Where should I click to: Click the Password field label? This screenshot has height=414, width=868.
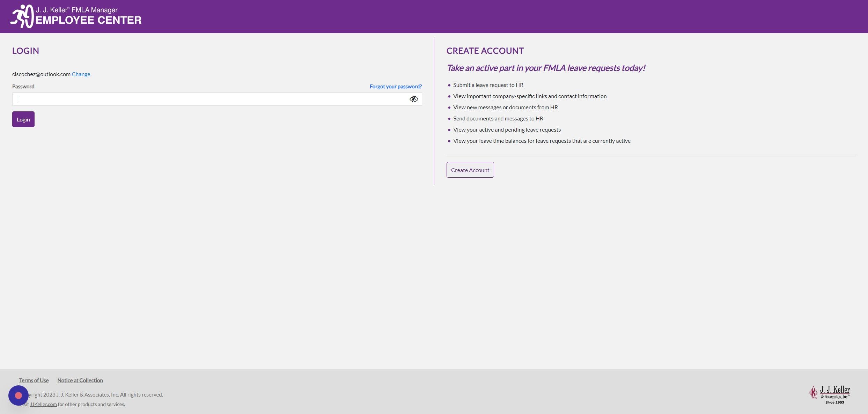(23, 86)
